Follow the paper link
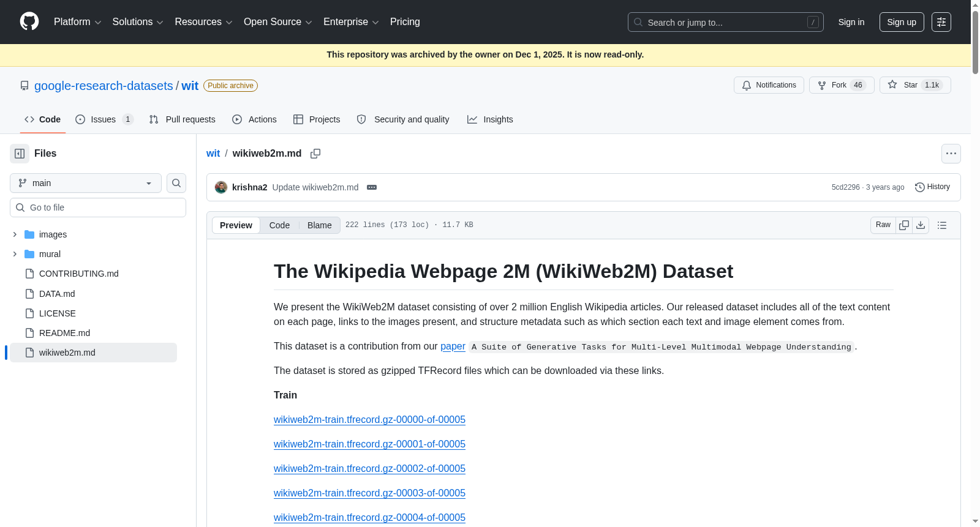 tap(453, 346)
